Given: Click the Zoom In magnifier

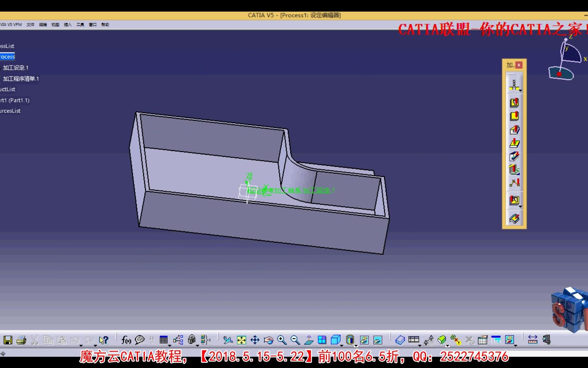Looking at the screenshot, I should 282,340.
